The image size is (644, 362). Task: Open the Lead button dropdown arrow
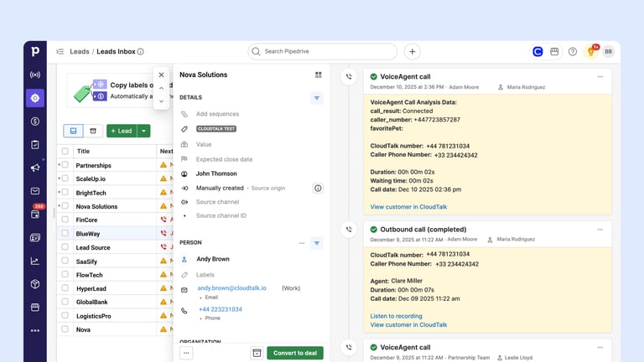(143, 131)
